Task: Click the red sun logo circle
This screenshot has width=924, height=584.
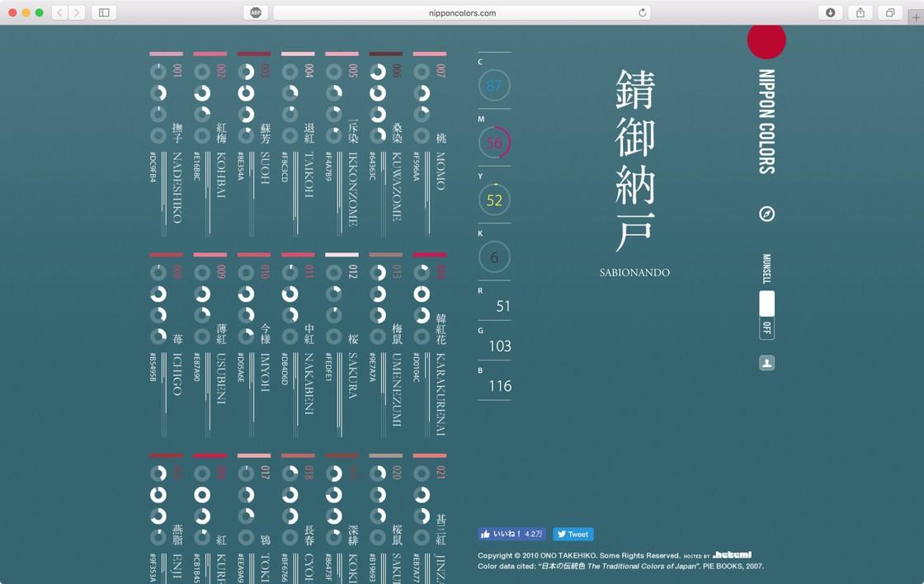Action: click(766, 40)
